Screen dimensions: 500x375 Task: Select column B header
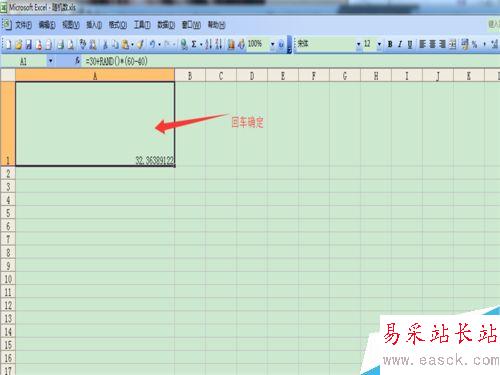pyautogui.click(x=190, y=76)
